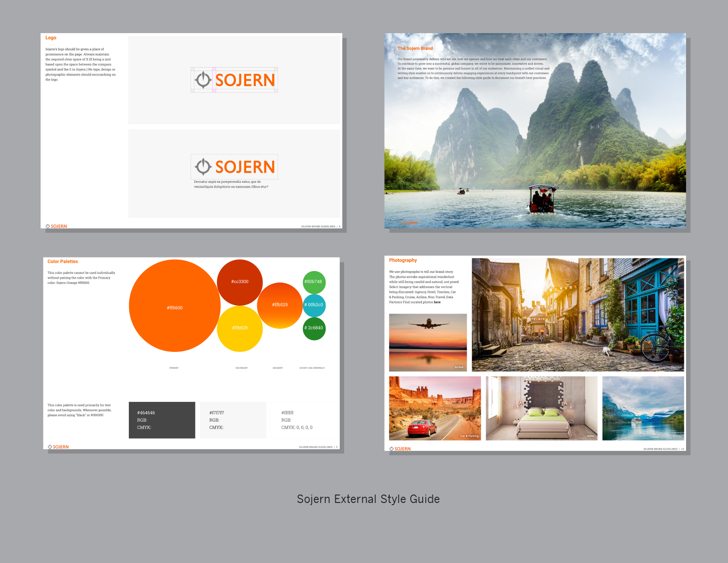Click the 'ACCENT (USE SPARINGLY)' label

312,368
